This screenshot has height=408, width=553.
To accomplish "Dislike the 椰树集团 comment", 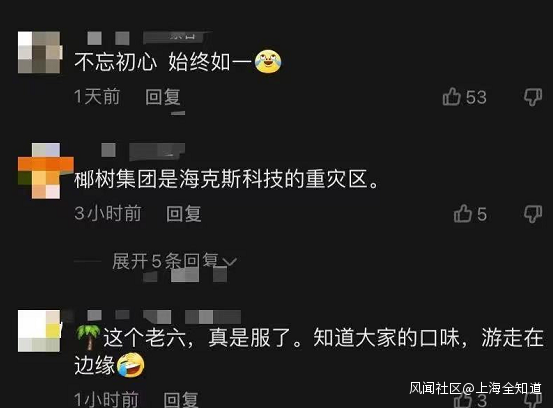I will point(533,214).
